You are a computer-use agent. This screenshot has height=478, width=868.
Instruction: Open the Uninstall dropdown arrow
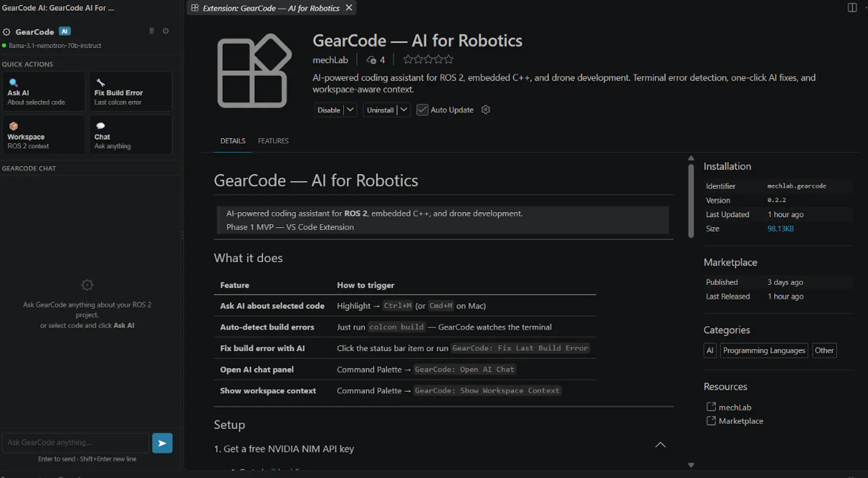click(x=404, y=109)
